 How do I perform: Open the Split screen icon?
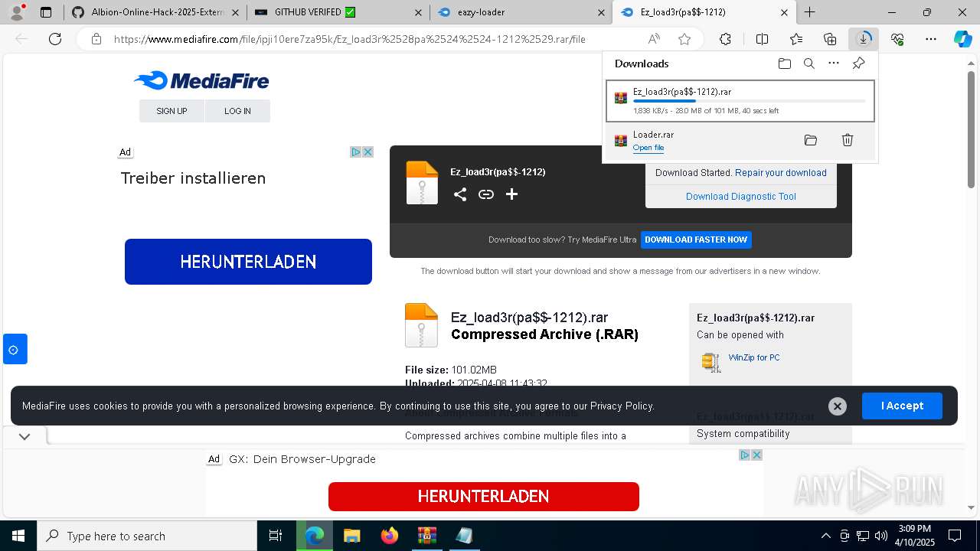(762, 39)
